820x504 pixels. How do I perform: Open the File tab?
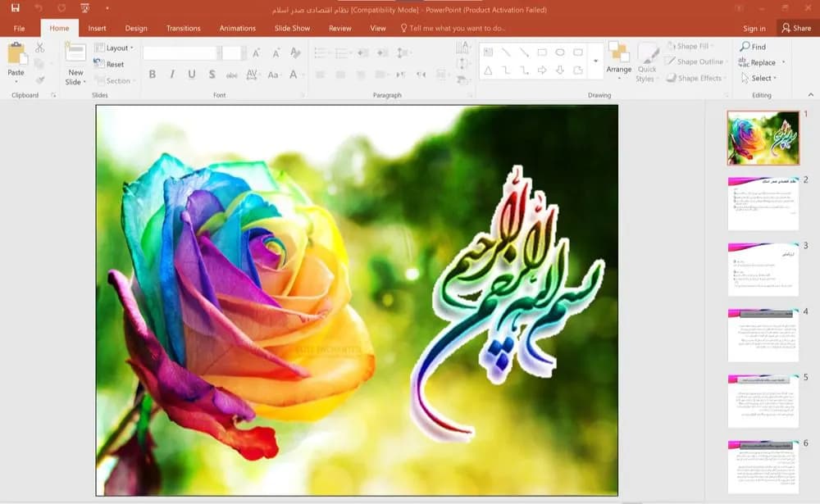(20, 28)
